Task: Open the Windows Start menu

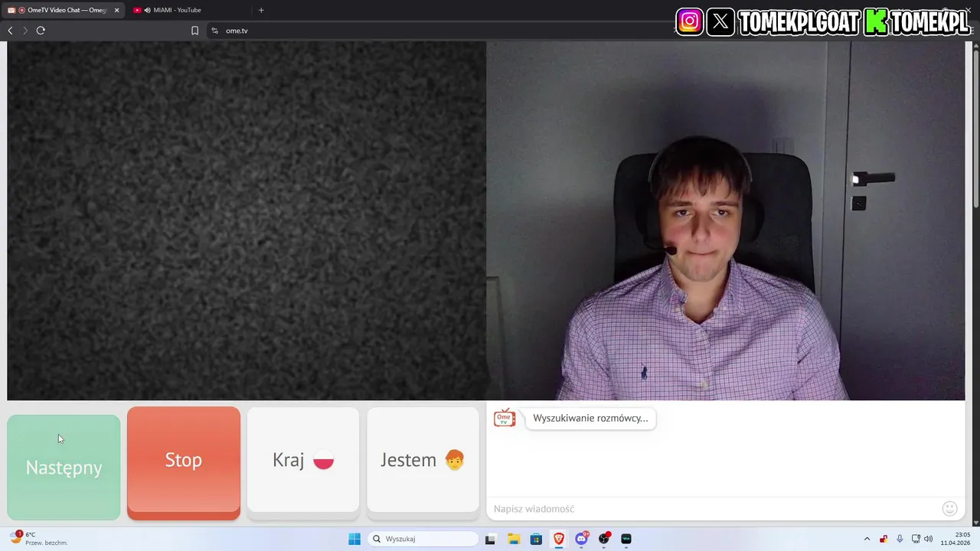Action: [354, 539]
